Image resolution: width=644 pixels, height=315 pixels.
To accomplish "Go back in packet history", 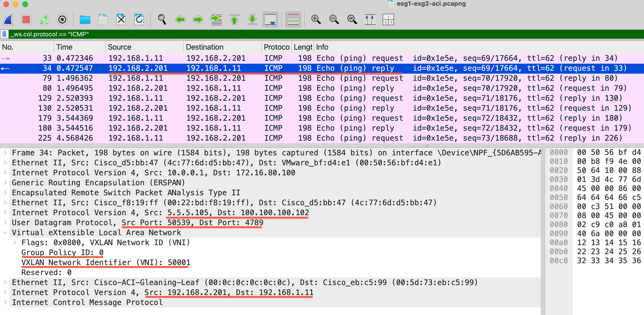I will [x=180, y=19].
